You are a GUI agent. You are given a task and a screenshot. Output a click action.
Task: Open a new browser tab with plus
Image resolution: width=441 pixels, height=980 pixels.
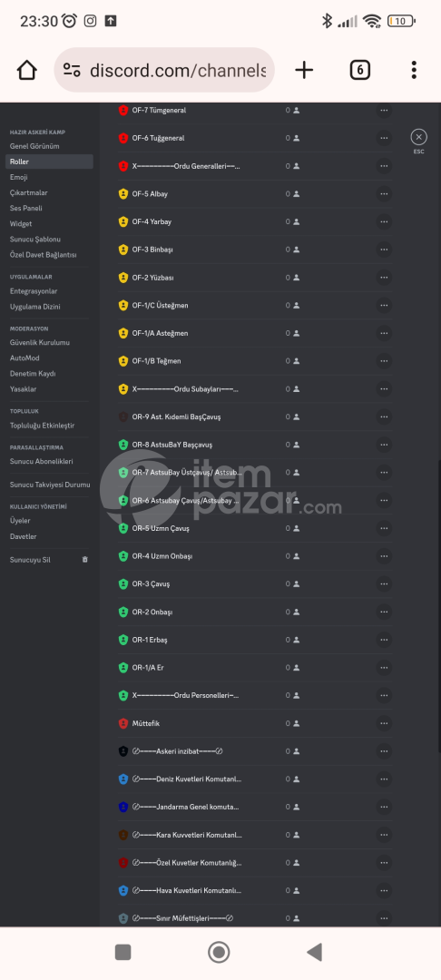point(304,70)
